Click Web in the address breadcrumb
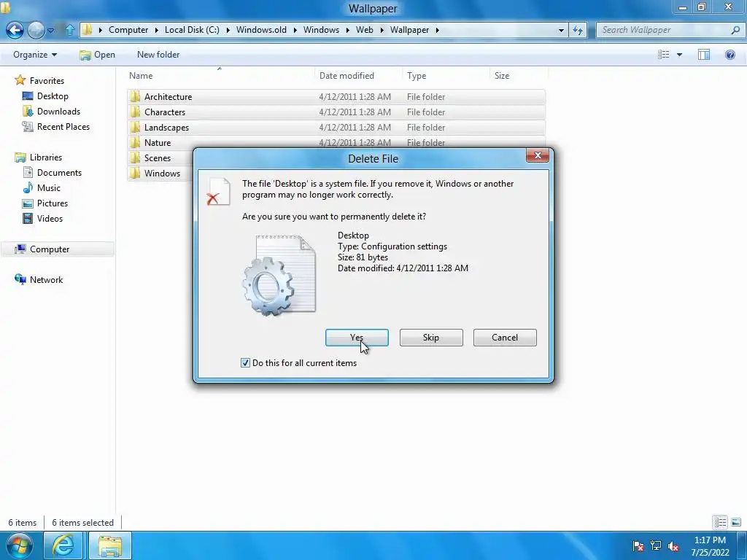The image size is (747, 560). click(365, 30)
